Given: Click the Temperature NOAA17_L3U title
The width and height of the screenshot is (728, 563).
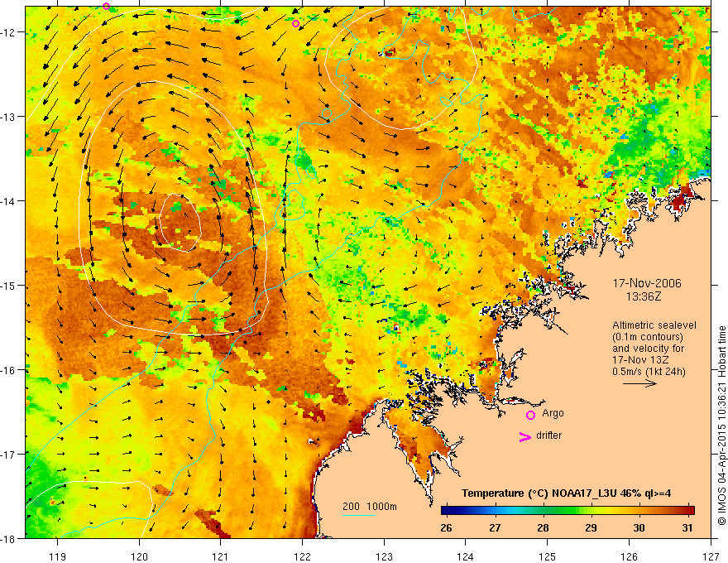Looking at the screenshot, I should pyautogui.click(x=567, y=493).
